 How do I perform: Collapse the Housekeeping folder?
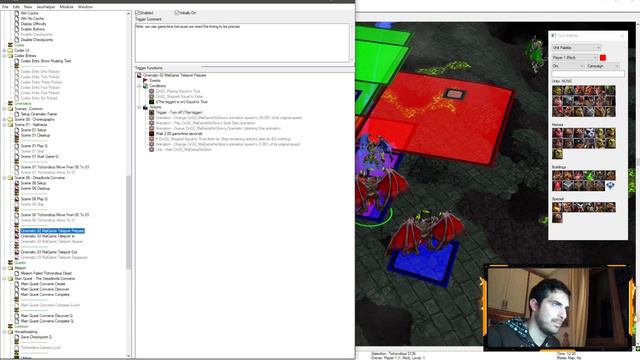tap(4, 332)
